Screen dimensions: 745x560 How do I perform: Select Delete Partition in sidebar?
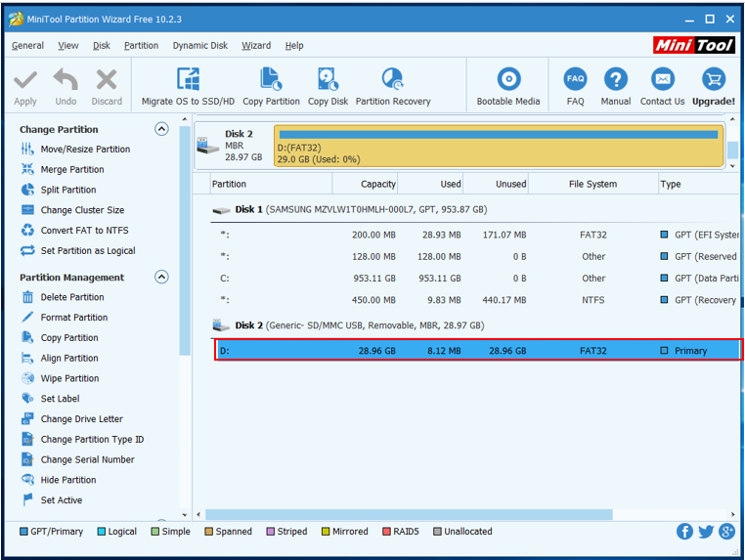(63, 297)
